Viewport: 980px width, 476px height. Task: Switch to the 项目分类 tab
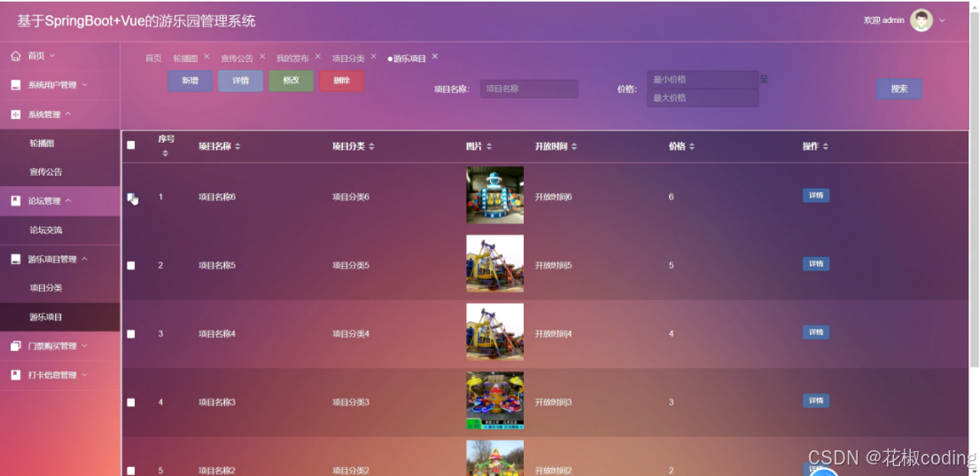click(x=348, y=59)
